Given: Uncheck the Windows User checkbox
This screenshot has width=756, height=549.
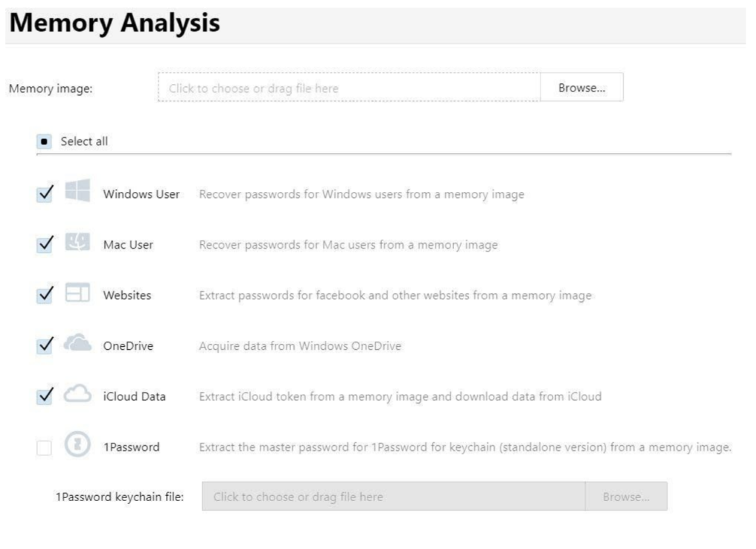Looking at the screenshot, I should (x=44, y=194).
